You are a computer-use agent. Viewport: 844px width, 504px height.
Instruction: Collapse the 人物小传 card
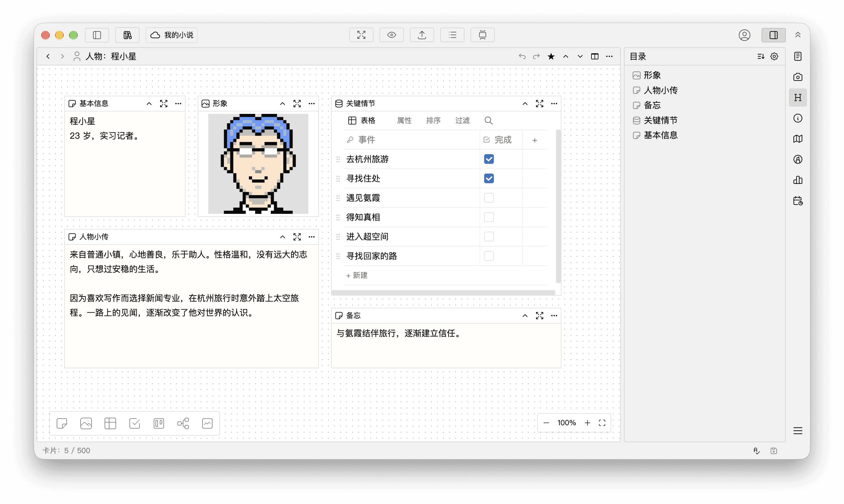[282, 237]
